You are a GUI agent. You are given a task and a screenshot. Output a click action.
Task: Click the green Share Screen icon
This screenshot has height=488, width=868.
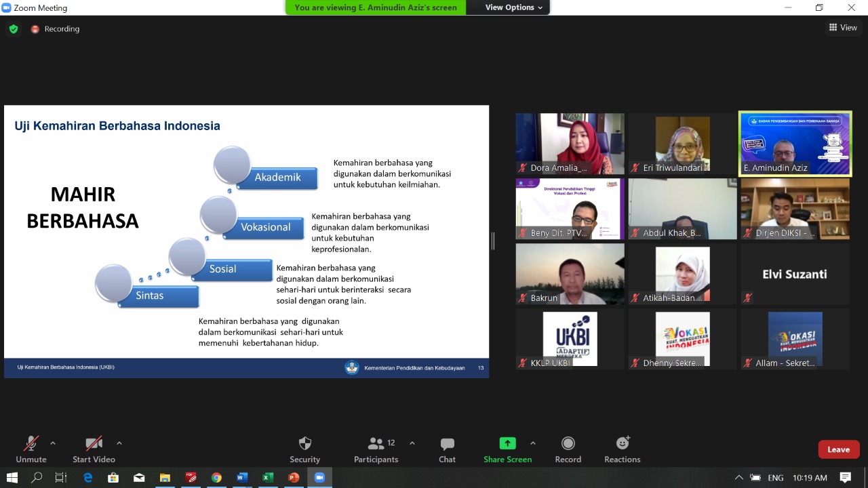(x=507, y=443)
